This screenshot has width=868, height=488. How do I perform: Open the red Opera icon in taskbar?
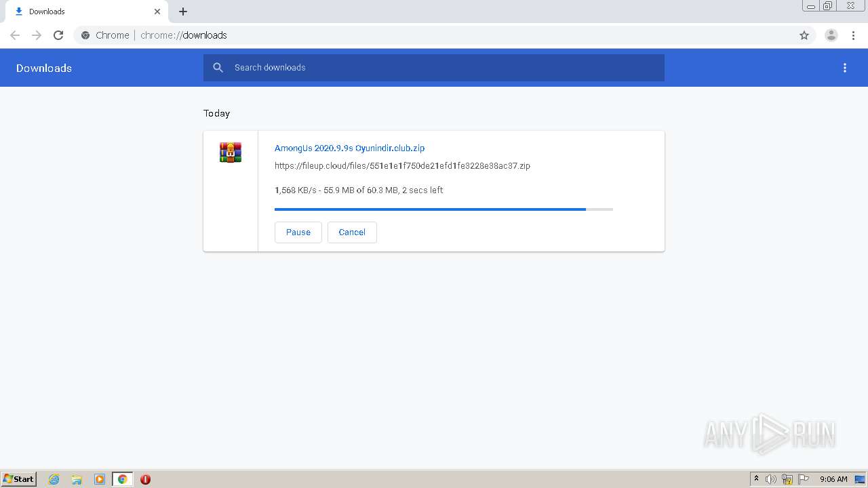click(145, 479)
